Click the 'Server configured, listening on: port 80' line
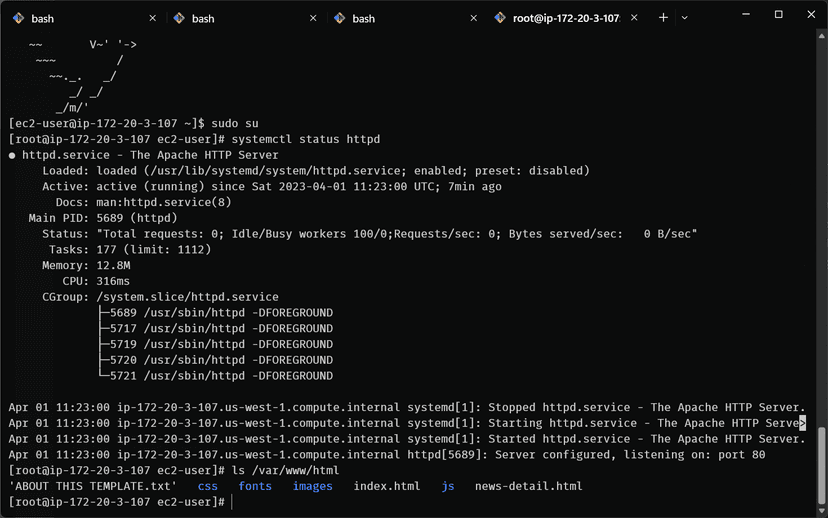Viewport: 828px width, 518px height. pos(387,455)
